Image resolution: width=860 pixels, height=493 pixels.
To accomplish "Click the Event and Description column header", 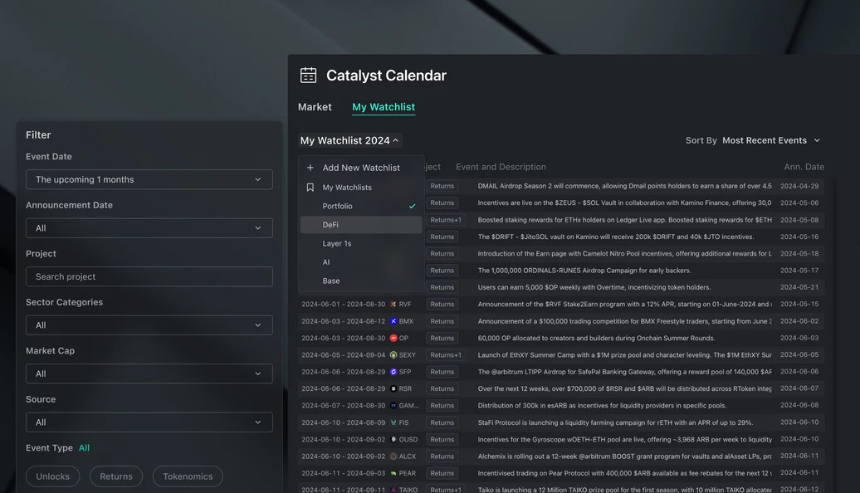I will 501,167.
